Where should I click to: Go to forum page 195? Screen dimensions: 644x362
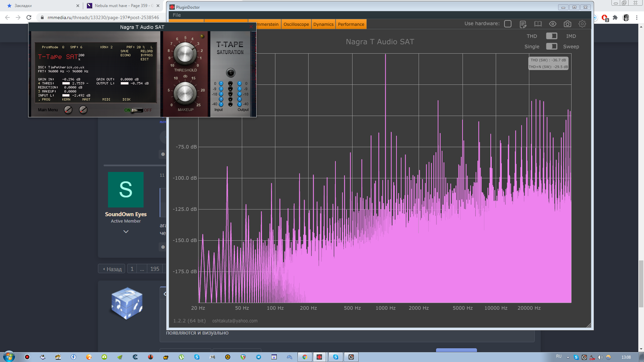(155, 269)
